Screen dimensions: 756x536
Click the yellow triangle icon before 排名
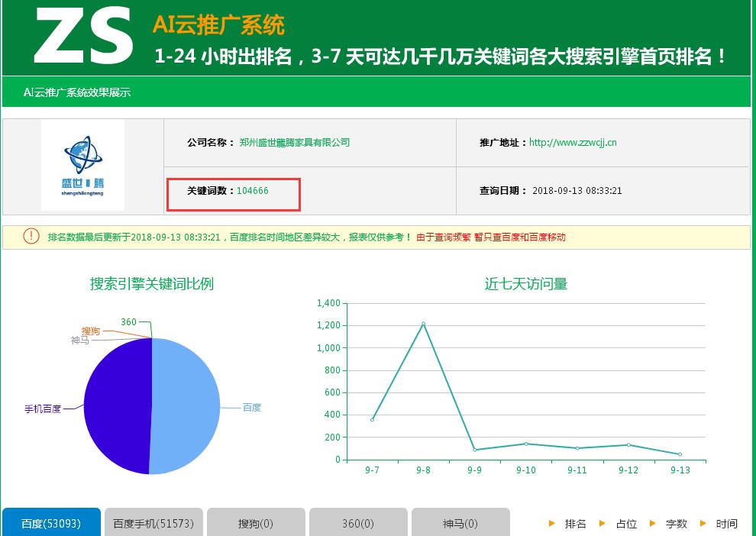tap(552, 524)
